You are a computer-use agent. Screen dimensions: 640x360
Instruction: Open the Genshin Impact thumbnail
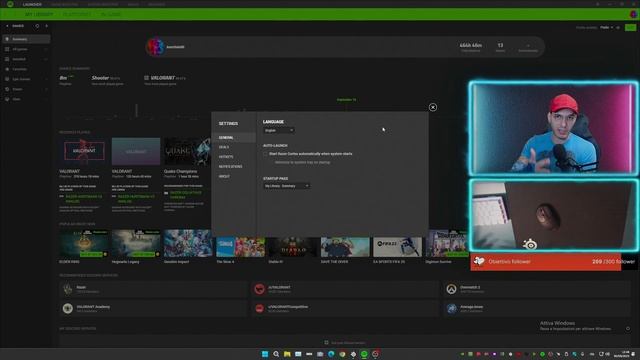pos(188,243)
